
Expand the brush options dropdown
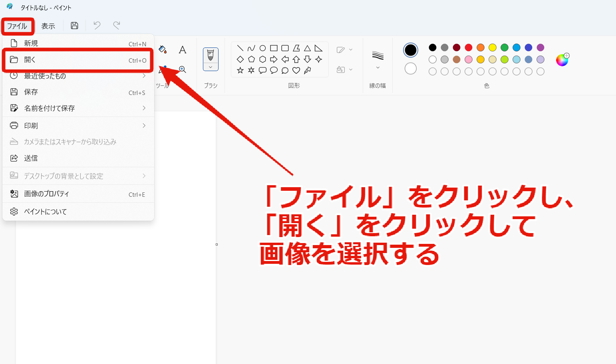[211, 67]
